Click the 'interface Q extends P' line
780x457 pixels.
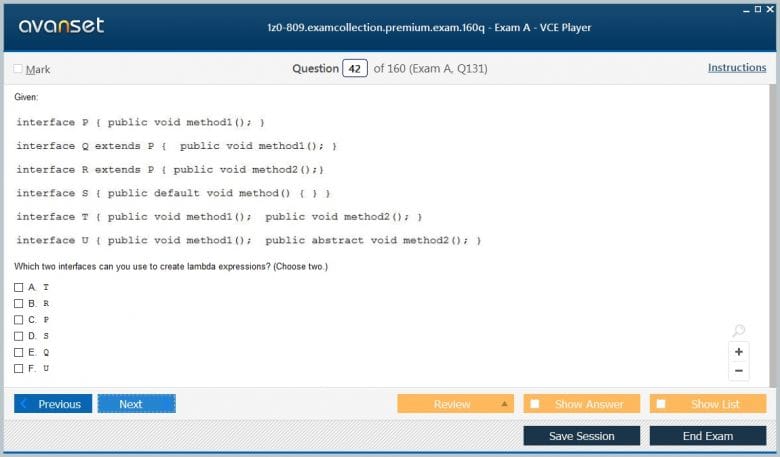pyautogui.click(x=177, y=146)
